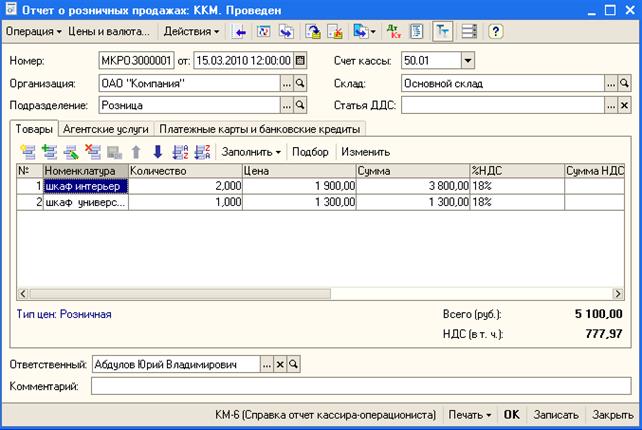Clear the Статья ДДС field with X
The height and width of the screenshot is (430, 642).
coord(624,104)
